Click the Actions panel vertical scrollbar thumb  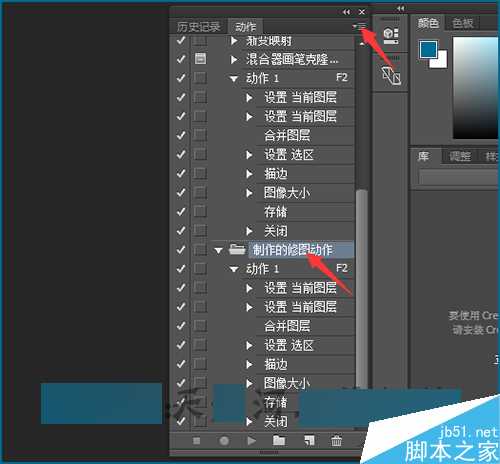tap(362, 290)
